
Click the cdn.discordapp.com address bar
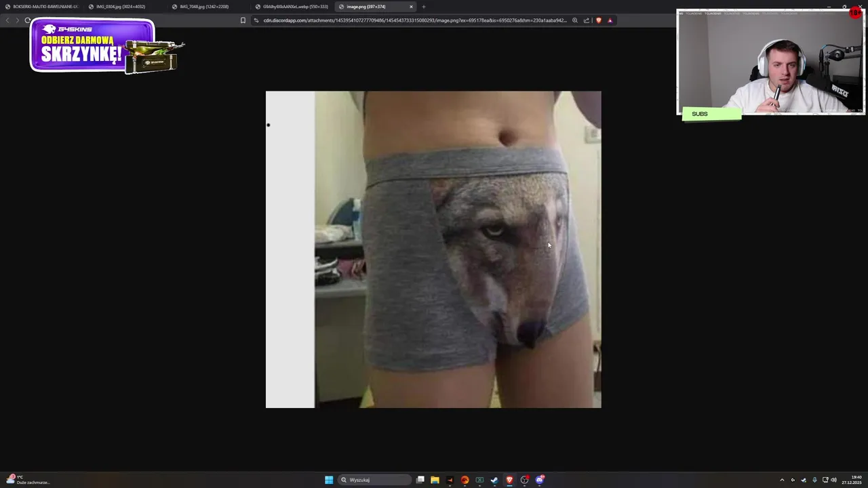pos(414,20)
